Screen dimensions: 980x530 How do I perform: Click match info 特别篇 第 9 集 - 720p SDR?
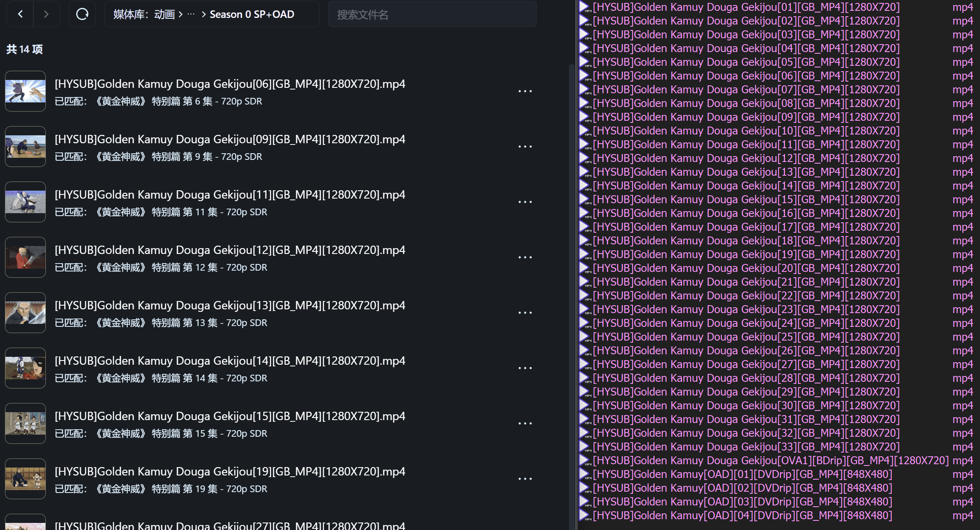click(x=207, y=157)
